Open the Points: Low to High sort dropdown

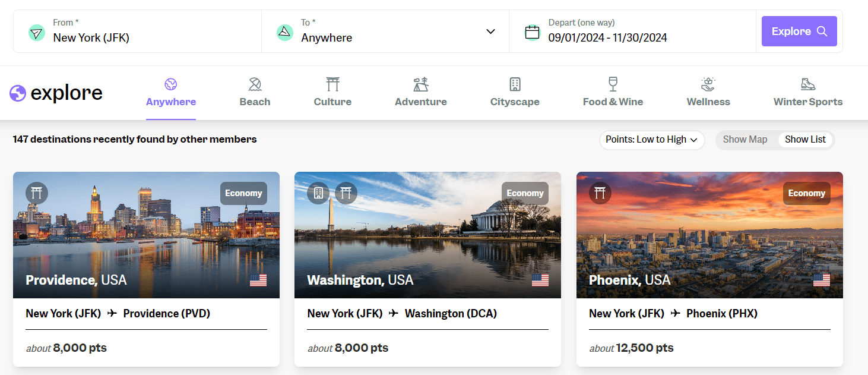coord(651,140)
